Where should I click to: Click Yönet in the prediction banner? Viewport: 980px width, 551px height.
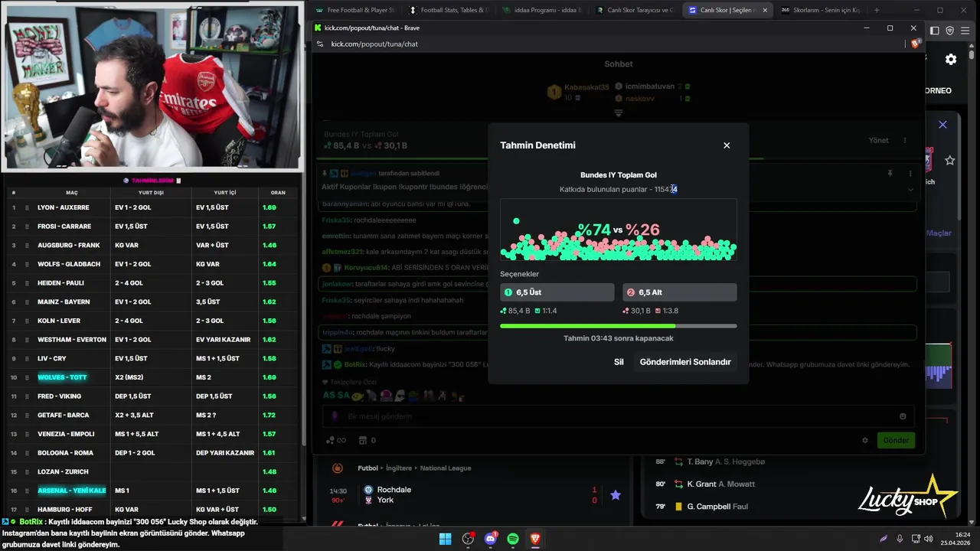coord(878,140)
